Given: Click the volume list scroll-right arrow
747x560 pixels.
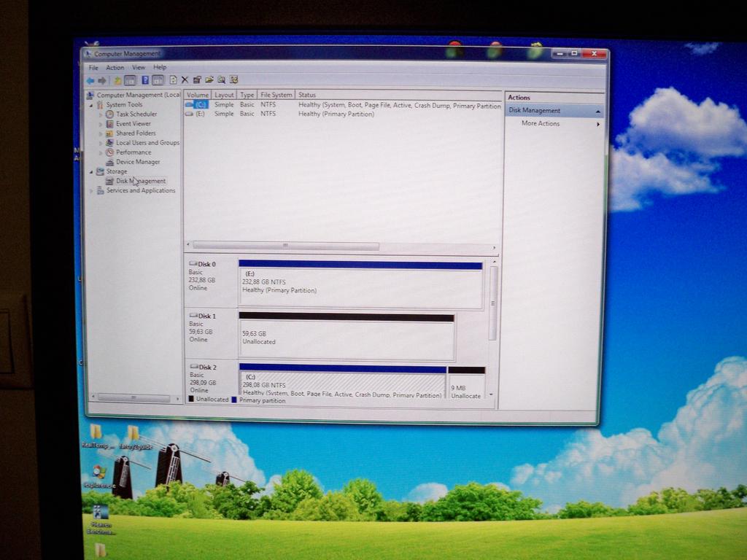Looking at the screenshot, I should click(495, 248).
